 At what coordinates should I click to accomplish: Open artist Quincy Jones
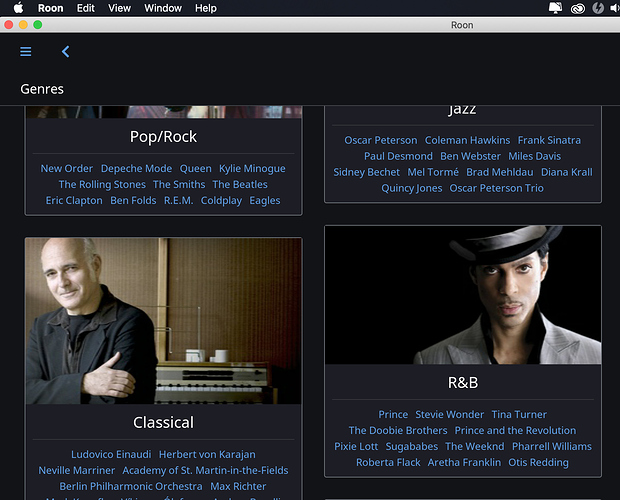click(412, 188)
